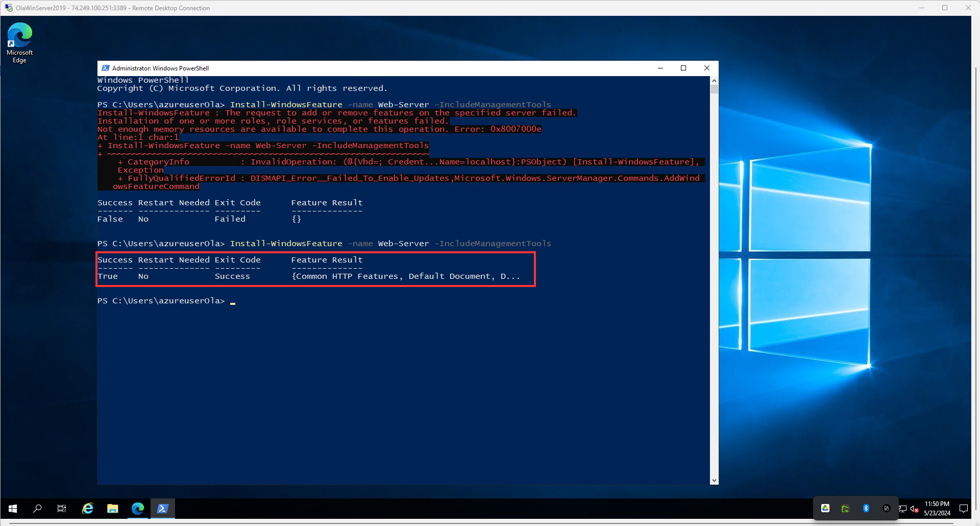Viewport: 980px width, 526px height.
Task: Click the 'Administrator: Windows PowerShell' title text
Action: pos(160,68)
